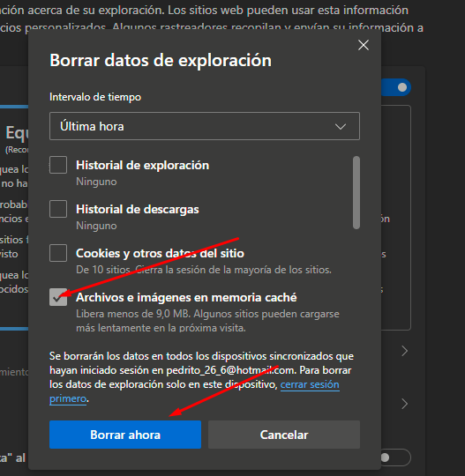Toggle the blue switch behind the dialog
Image resolution: width=465 pixels, height=476 pixels.
pos(396,87)
